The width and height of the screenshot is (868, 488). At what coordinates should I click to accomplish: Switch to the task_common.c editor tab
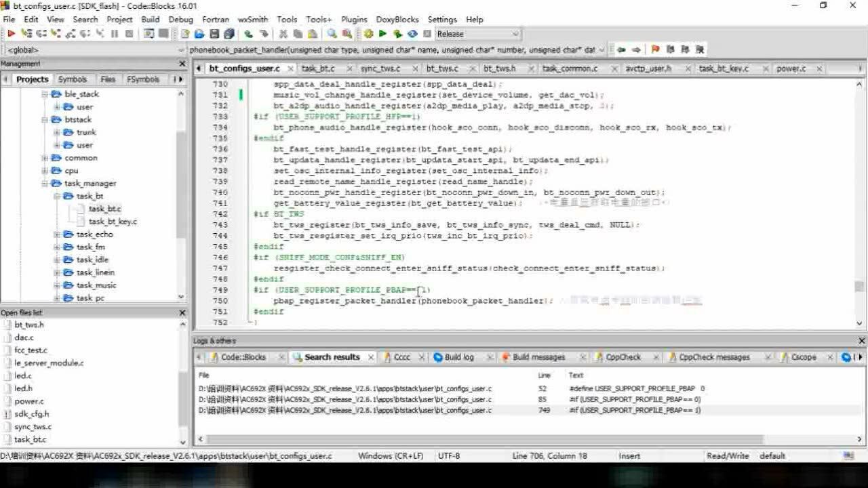pos(570,68)
